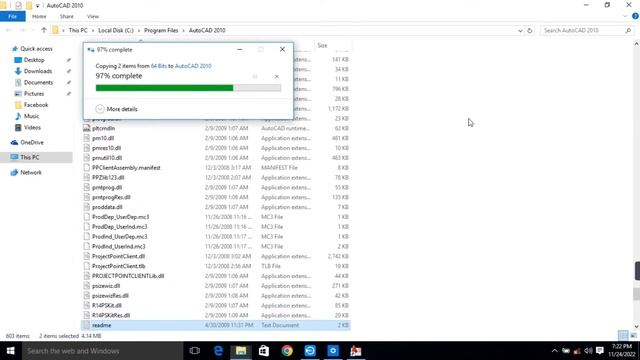This screenshot has height=360, width=640.
Task: Open Music in navigation pane
Action: click(31, 116)
